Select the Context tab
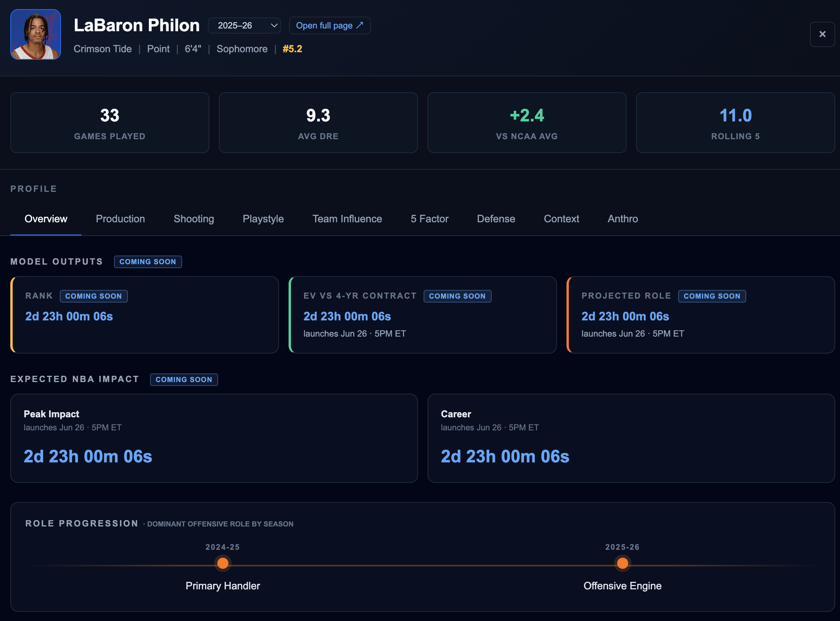The height and width of the screenshot is (621, 840). click(x=561, y=219)
